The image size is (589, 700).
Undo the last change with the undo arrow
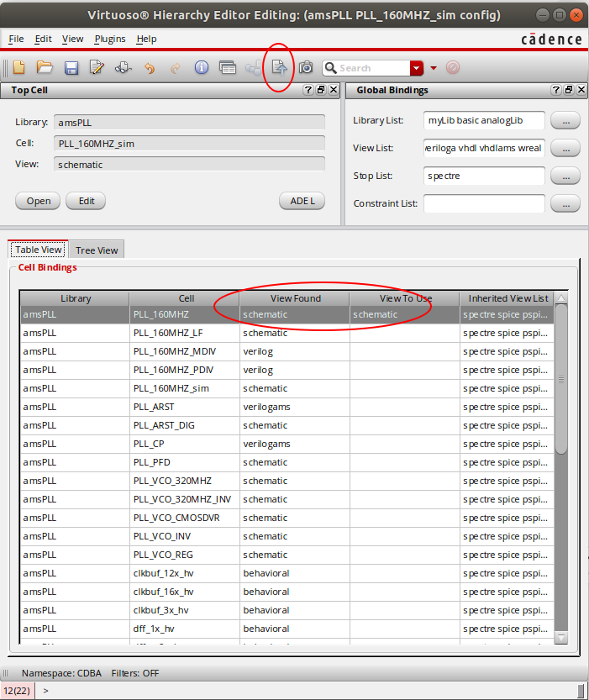[x=150, y=68]
